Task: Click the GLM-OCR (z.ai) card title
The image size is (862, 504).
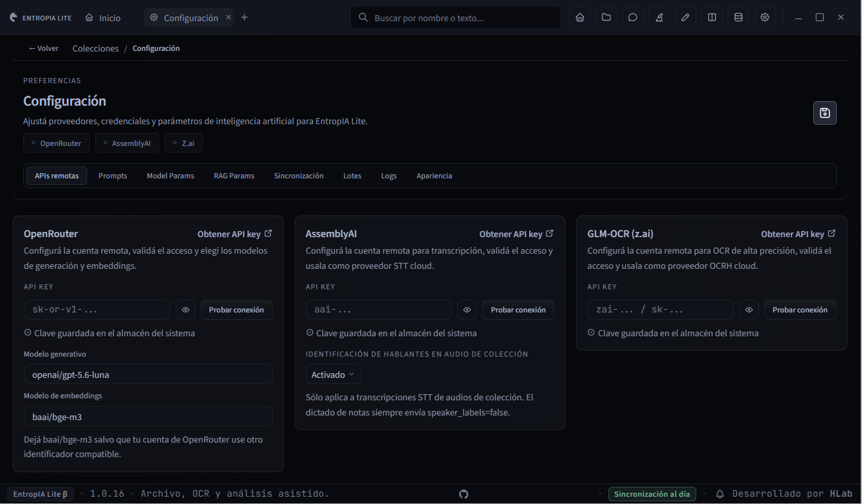Action: coord(620,234)
